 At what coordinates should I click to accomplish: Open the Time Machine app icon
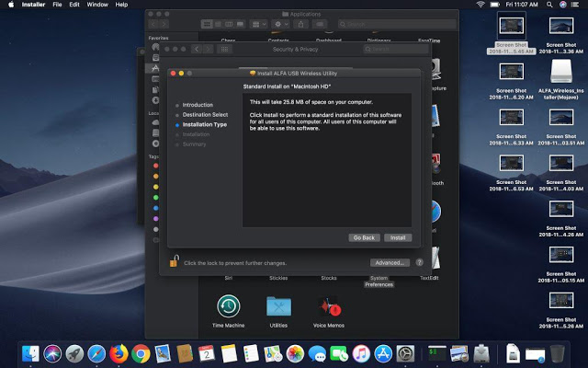229,306
